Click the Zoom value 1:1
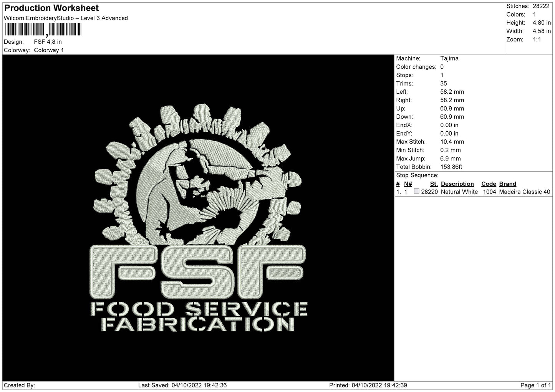 [537, 40]
